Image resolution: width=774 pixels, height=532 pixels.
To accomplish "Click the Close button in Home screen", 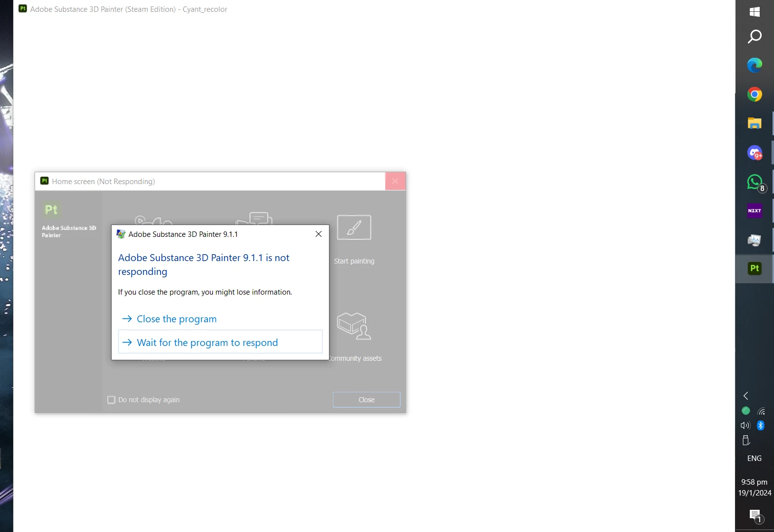I will [367, 400].
